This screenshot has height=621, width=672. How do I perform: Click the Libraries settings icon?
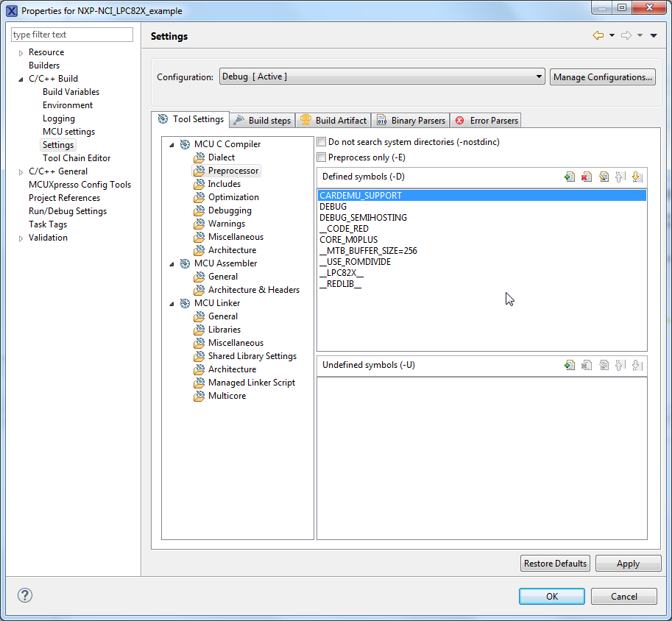(199, 330)
